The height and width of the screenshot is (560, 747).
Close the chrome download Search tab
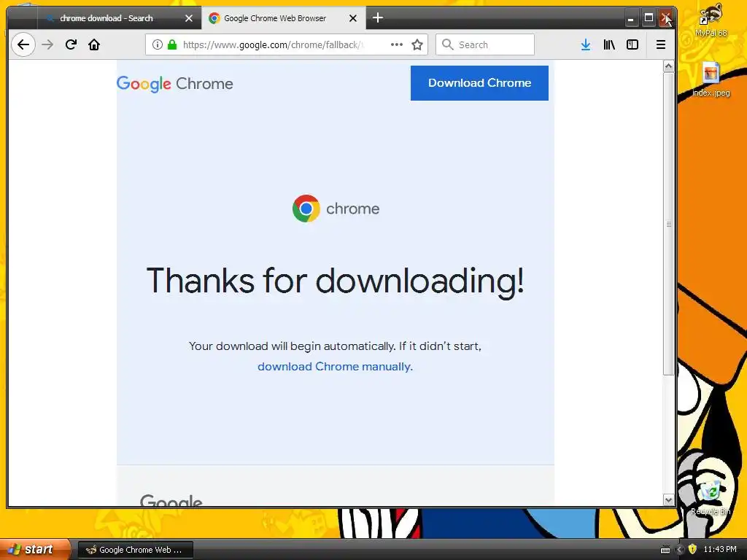pos(189,18)
